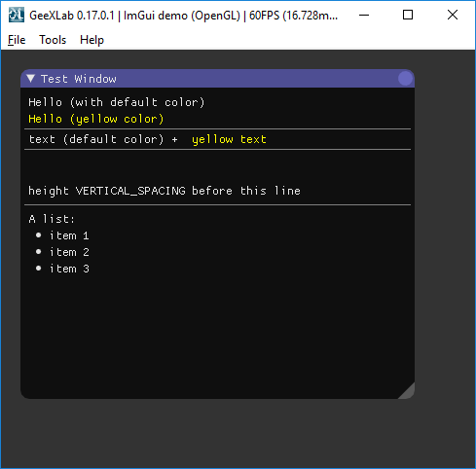Image resolution: width=476 pixels, height=469 pixels.
Task: Open the Help menu
Action: [x=92, y=40]
